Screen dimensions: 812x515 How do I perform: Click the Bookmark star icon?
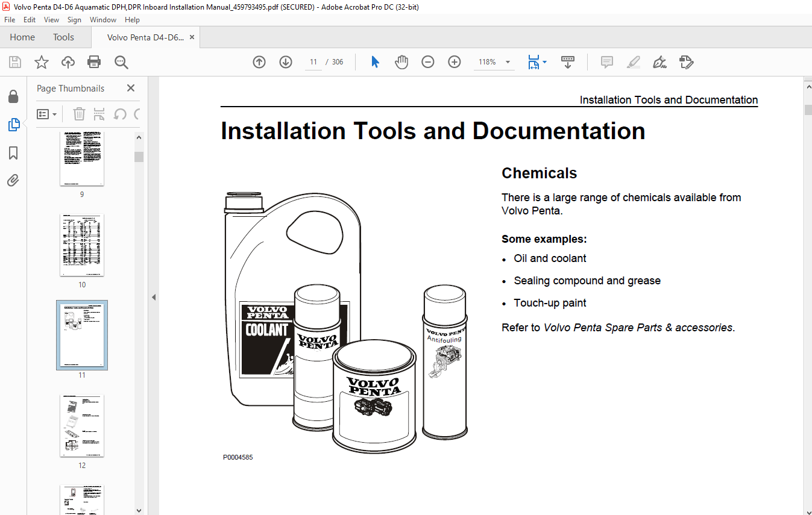click(x=41, y=62)
